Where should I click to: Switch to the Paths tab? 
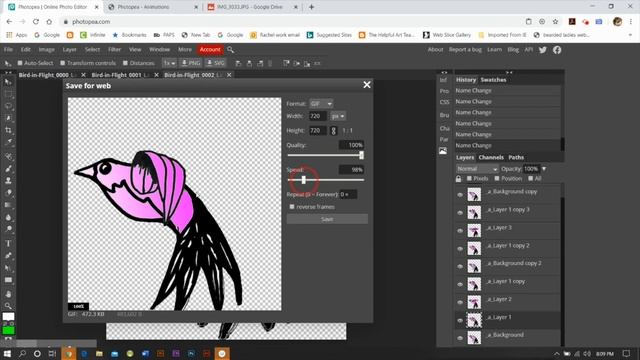[x=516, y=158]
